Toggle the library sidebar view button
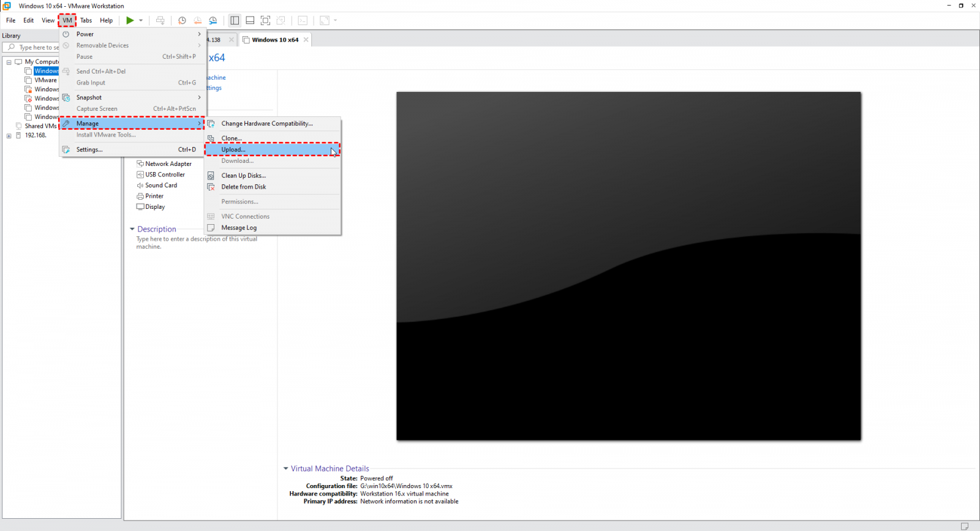The image size is (980, 531). click(235, 20)
